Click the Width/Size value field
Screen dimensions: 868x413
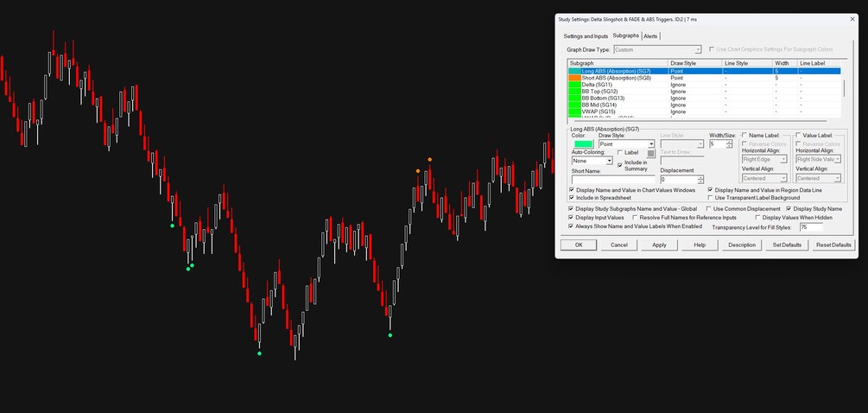pyautogui.click(x=718, y=144)
